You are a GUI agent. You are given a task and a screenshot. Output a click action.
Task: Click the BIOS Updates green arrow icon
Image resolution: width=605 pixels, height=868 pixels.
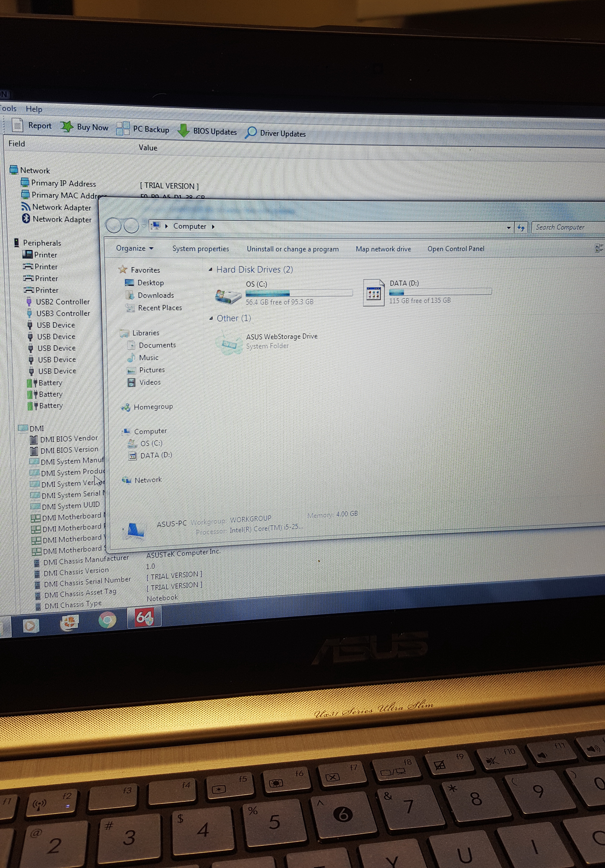pos(183,130)
